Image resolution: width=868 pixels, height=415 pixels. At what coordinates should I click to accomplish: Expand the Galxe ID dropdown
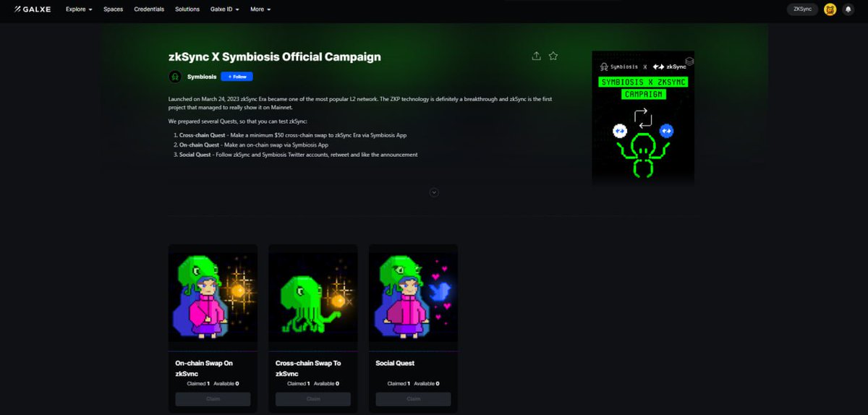pos(225,9)
